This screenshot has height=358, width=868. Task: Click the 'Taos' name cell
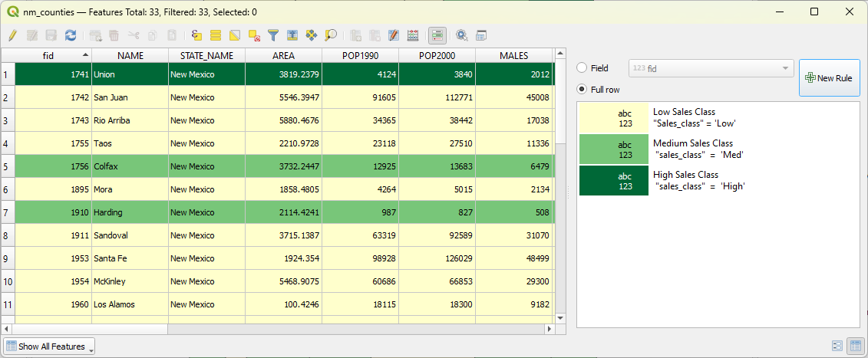[130, 143]
